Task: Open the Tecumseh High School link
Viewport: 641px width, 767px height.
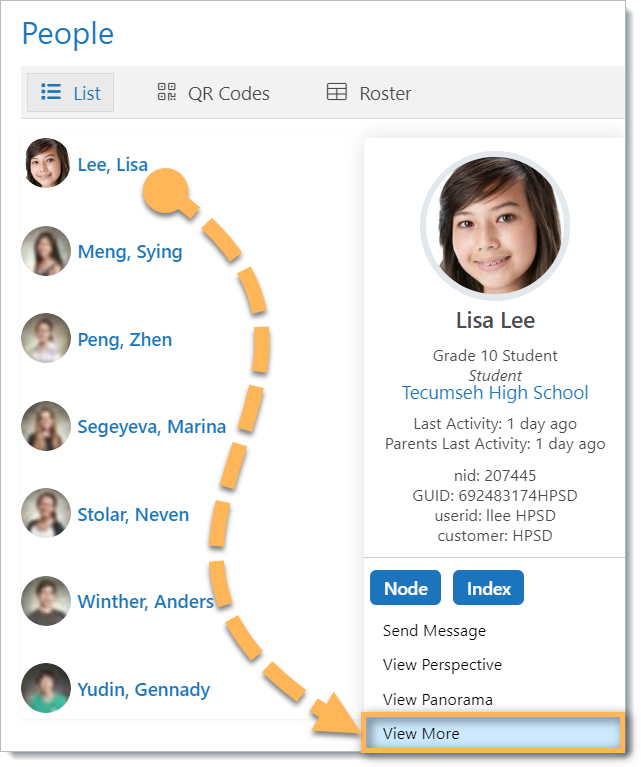Action: (x=495, y=393)
